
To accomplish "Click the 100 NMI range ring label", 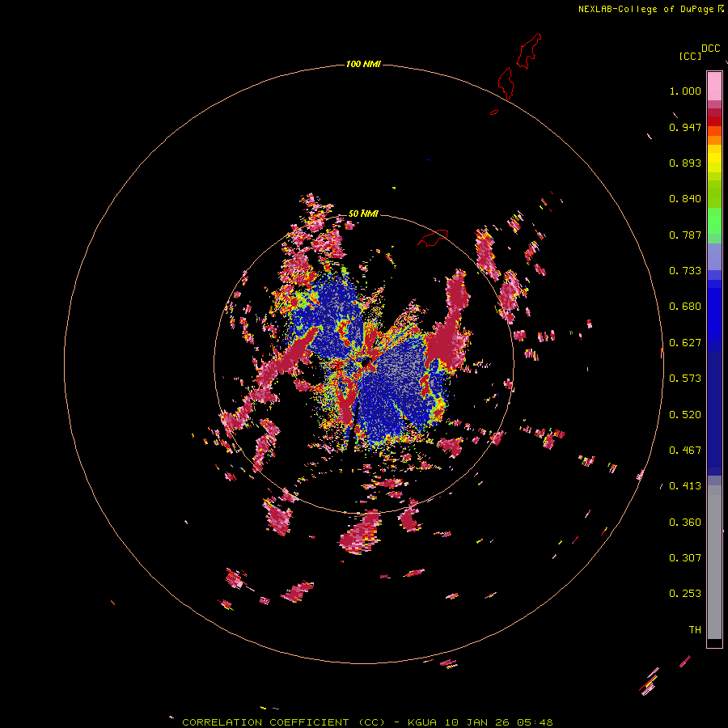I will click(x=363, y=64).
